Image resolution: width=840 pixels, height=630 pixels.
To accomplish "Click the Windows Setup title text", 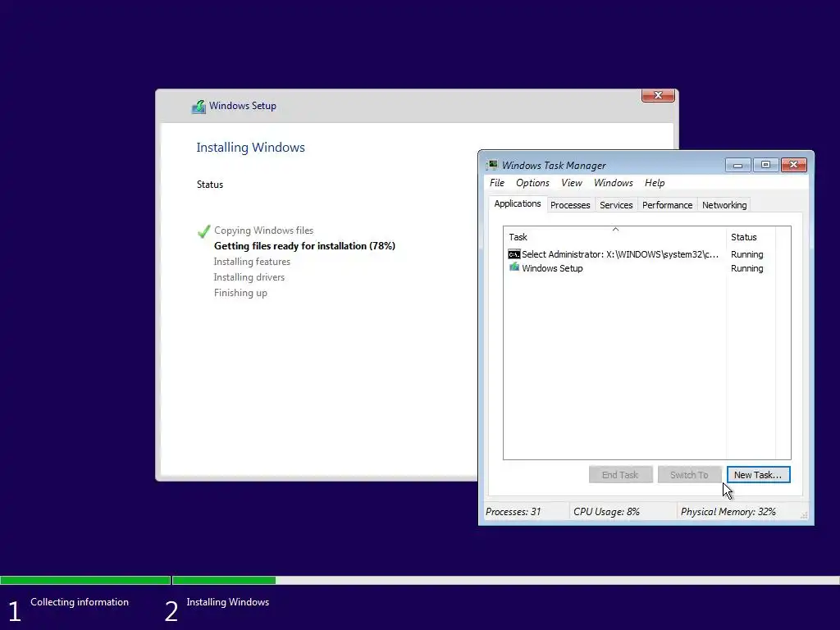I will pyautogui.click(x=243, y=106).
